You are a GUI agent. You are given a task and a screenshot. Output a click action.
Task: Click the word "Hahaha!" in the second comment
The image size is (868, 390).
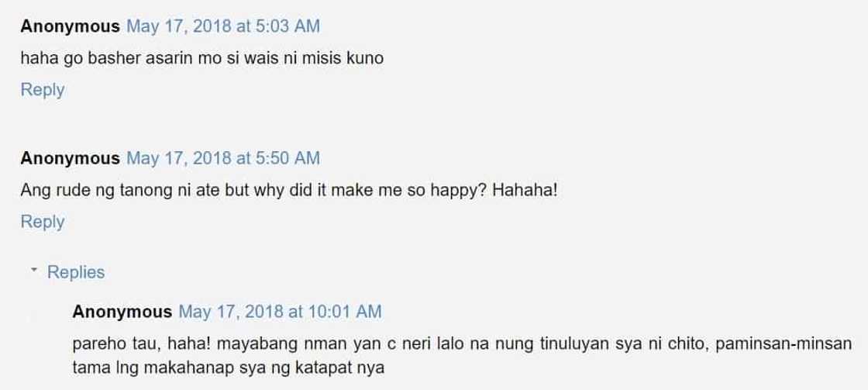(525, 191)
